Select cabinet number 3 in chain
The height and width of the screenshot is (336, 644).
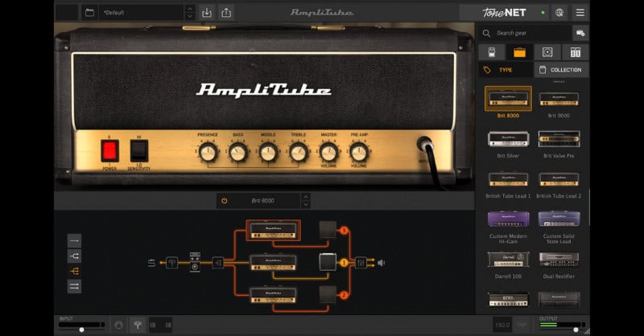click(328, 230)
